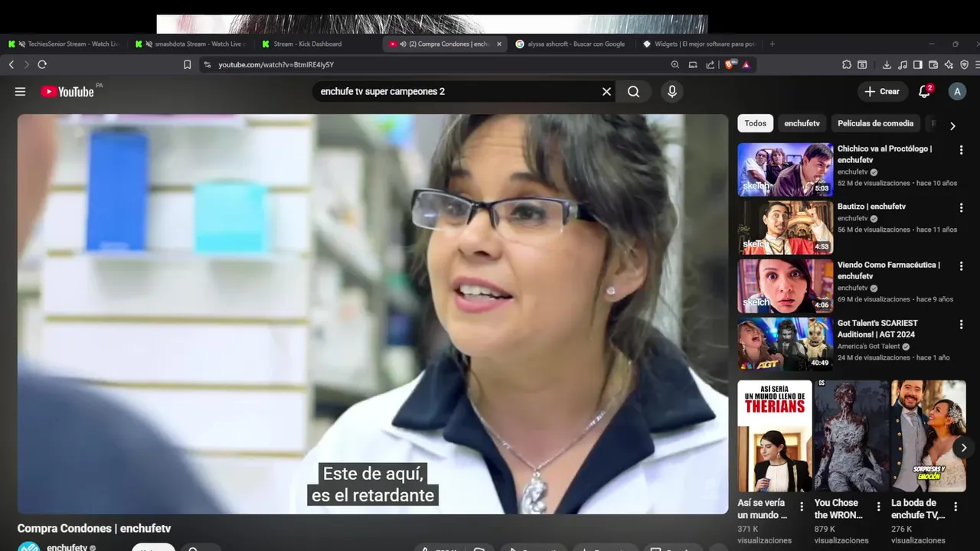The image size is (980, 551).
Task: Open Brave Rewards triangle icon
Action: pos(746,65)
